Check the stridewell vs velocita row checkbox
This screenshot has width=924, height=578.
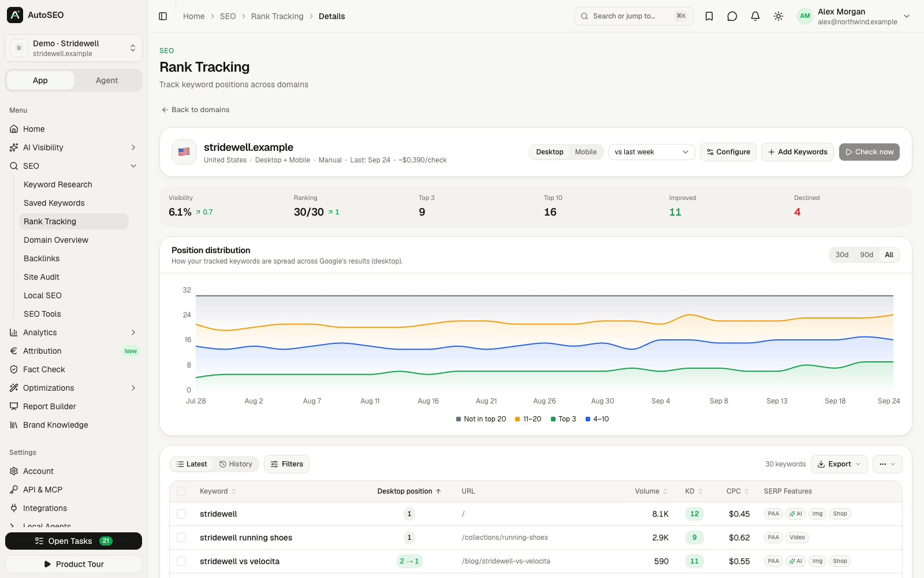tap(181, 561)
